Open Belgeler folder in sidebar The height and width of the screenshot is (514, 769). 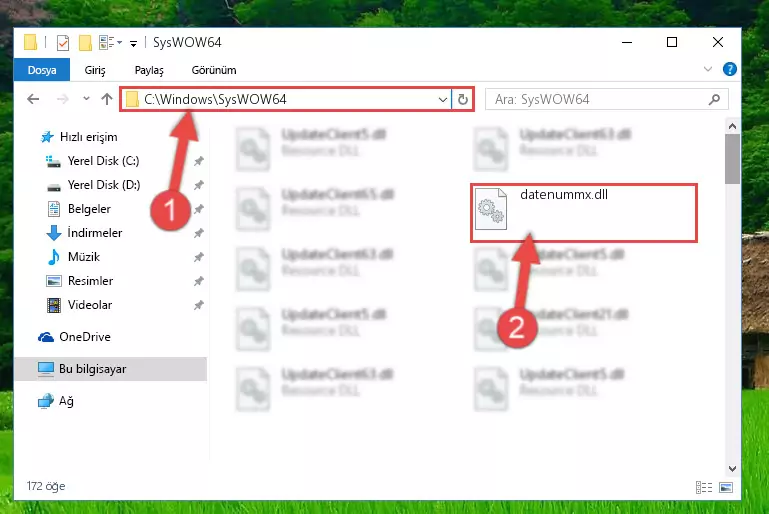click(89, 209)
